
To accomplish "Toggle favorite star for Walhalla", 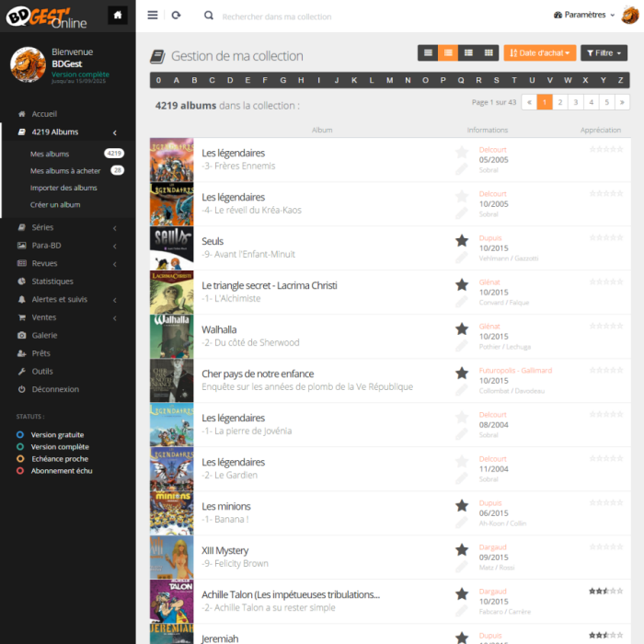I will 462,328.
